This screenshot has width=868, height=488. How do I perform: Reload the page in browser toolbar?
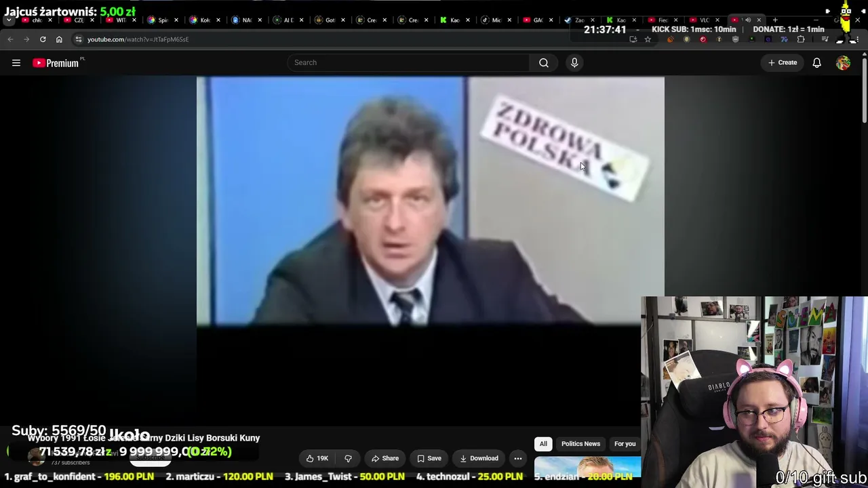[43, 39]
